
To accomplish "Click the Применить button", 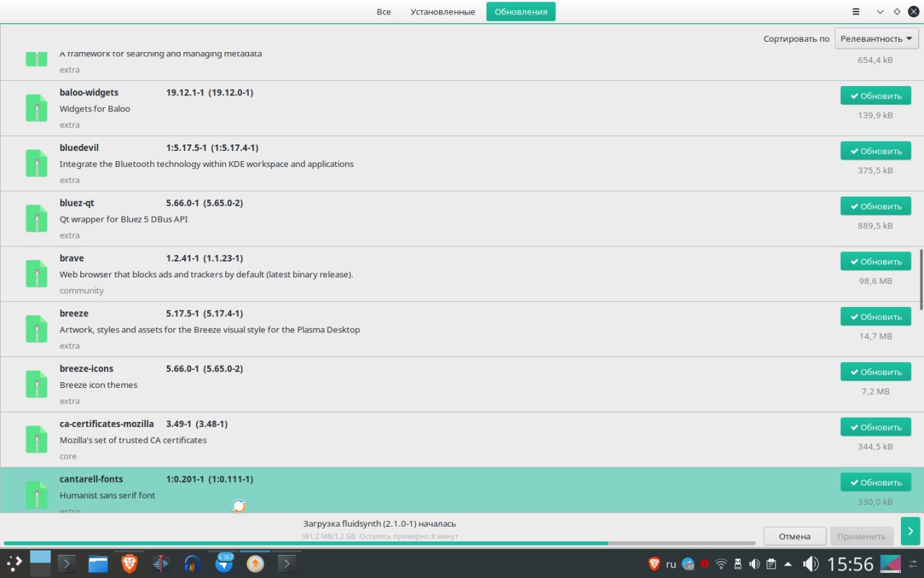I will pyautogui.click(x=862, y=536).
